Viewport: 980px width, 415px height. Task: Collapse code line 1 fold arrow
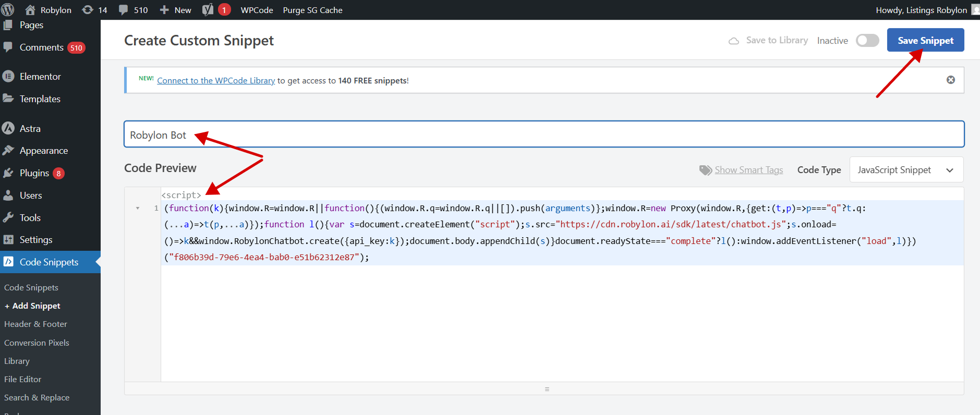coord(138,208)
